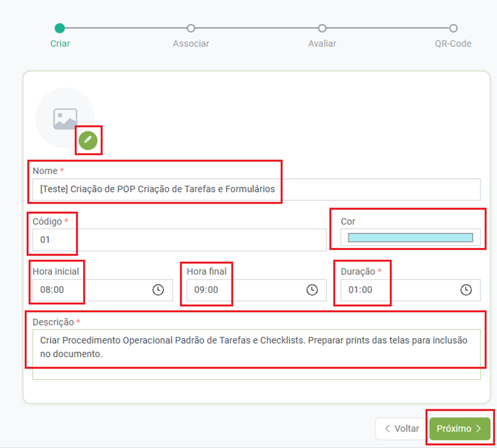
Task: Open the Duração clock picker icon
Action: 466,290
